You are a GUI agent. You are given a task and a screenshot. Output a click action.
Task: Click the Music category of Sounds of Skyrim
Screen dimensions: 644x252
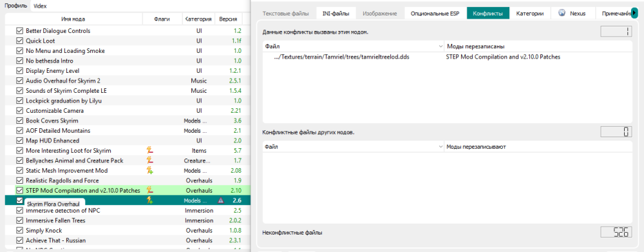[199, 90]
